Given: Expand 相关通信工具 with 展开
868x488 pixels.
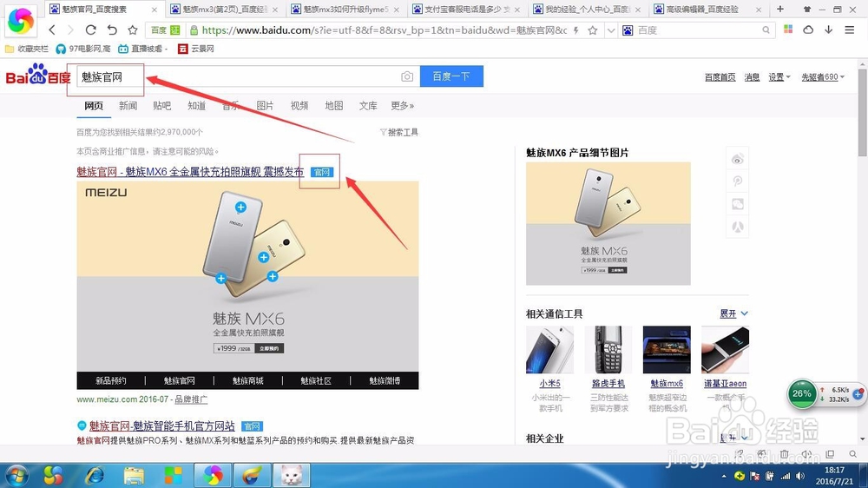Looking at the screenshot, I should point(733,313).
